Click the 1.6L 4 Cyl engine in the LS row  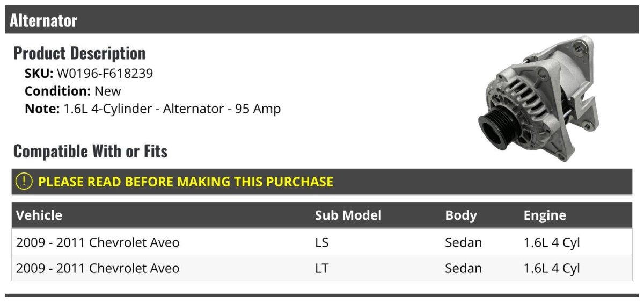[x=552, y=242]
